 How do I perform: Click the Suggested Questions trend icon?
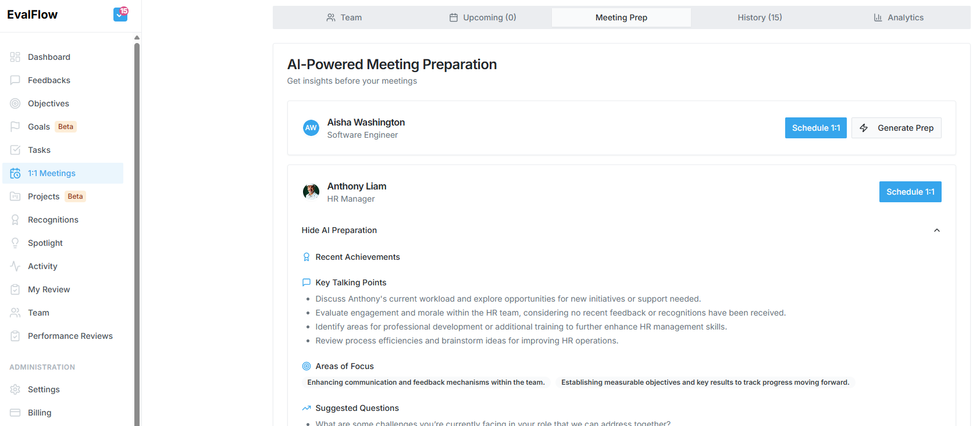tap(307, 408)
